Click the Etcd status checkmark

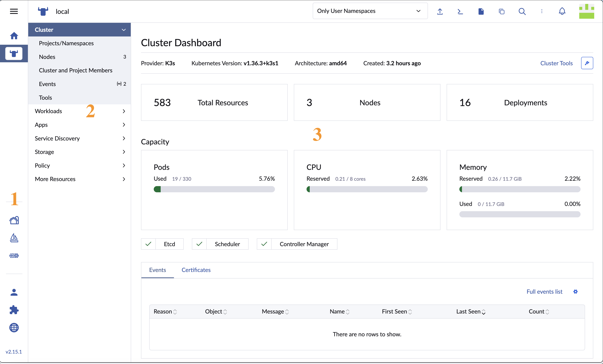coord(148,244)
